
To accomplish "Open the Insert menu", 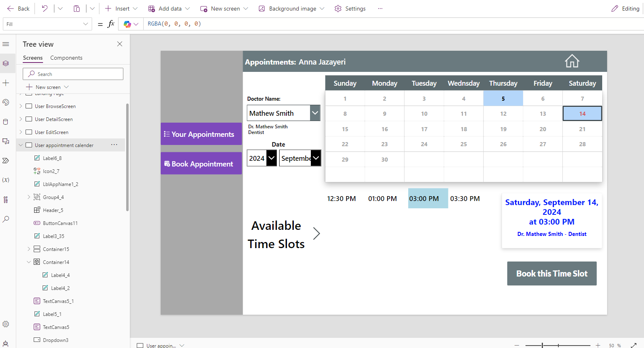I will [122, 9].
